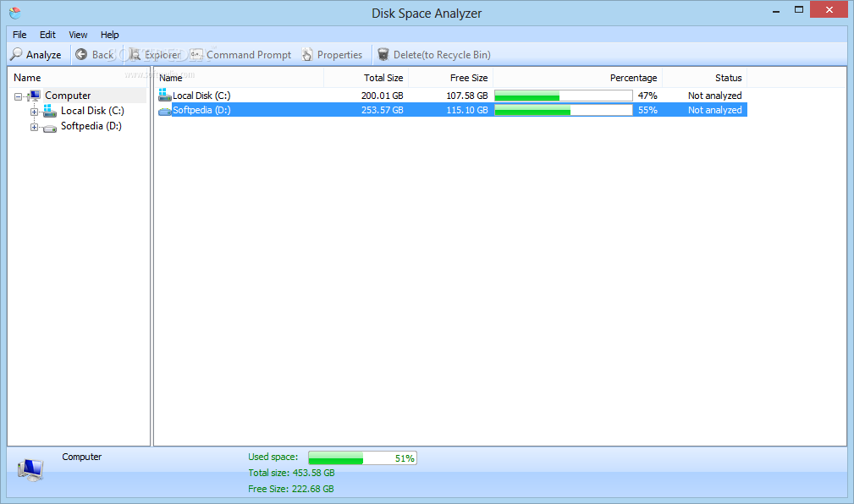Click the Analyze button label
This screenshot has width=854, height=504.
43,54
